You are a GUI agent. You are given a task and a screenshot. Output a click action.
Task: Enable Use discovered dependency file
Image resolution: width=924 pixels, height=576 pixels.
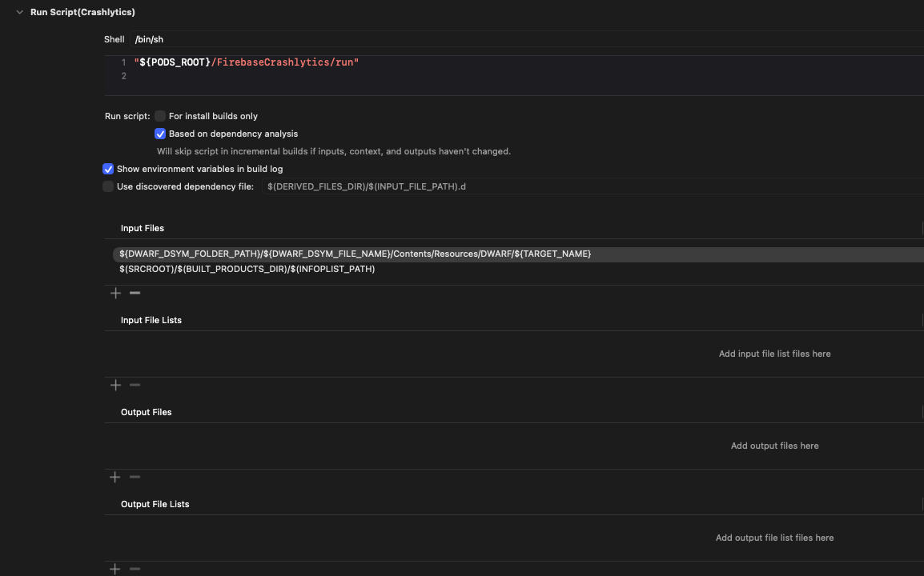point(108,186)
